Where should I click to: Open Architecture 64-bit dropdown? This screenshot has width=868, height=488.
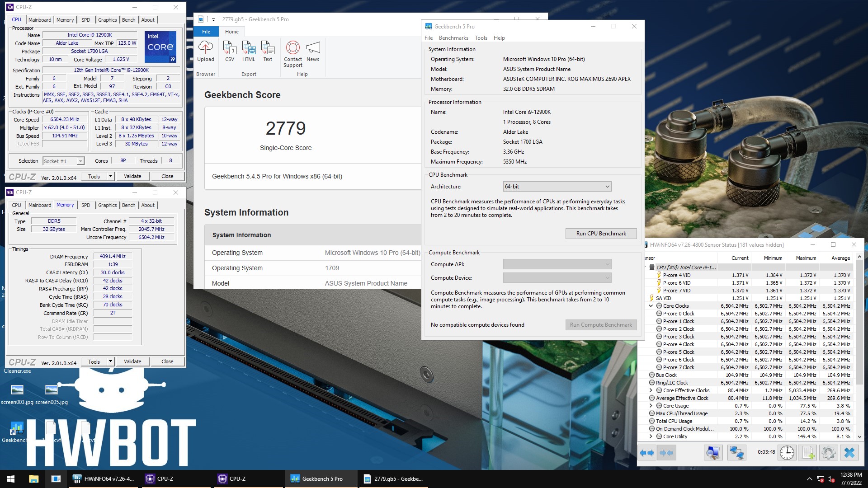557,187
